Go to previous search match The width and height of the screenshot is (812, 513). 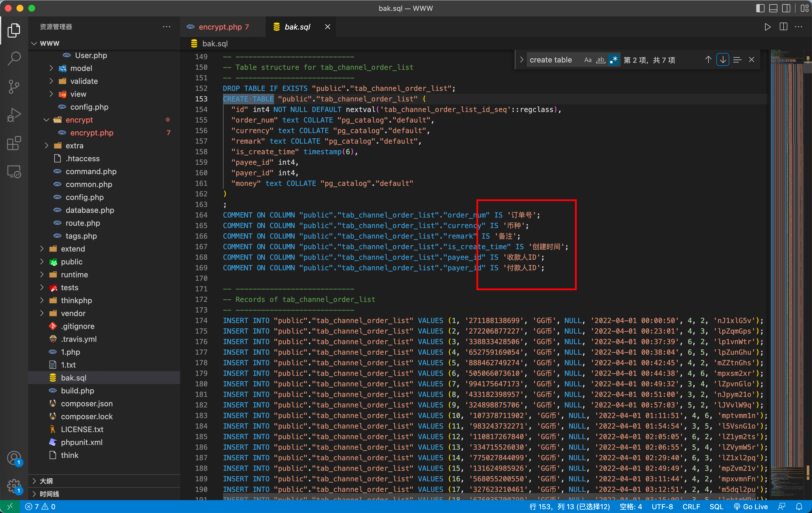click(708, 60)
